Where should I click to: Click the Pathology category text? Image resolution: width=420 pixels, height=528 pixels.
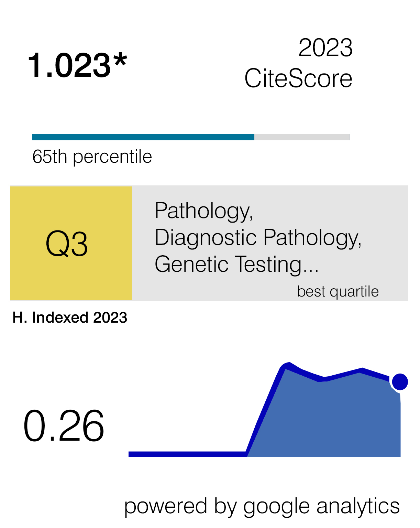[204, 211]
